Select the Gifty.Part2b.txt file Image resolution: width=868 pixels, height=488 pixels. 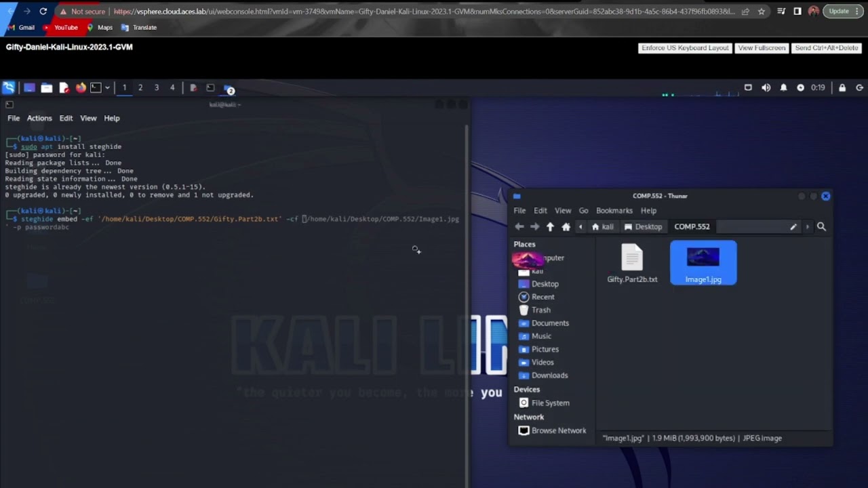[x=632, y=264]
